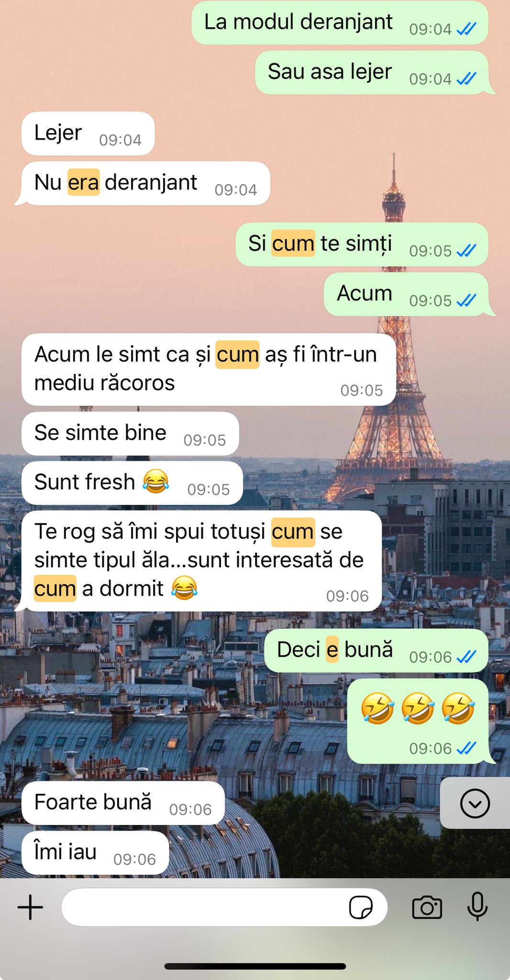This screenshot has width=510, height=980.
Task: Tap highlighted 'cum' in 'Si cum te simți'
Action: 293,244
